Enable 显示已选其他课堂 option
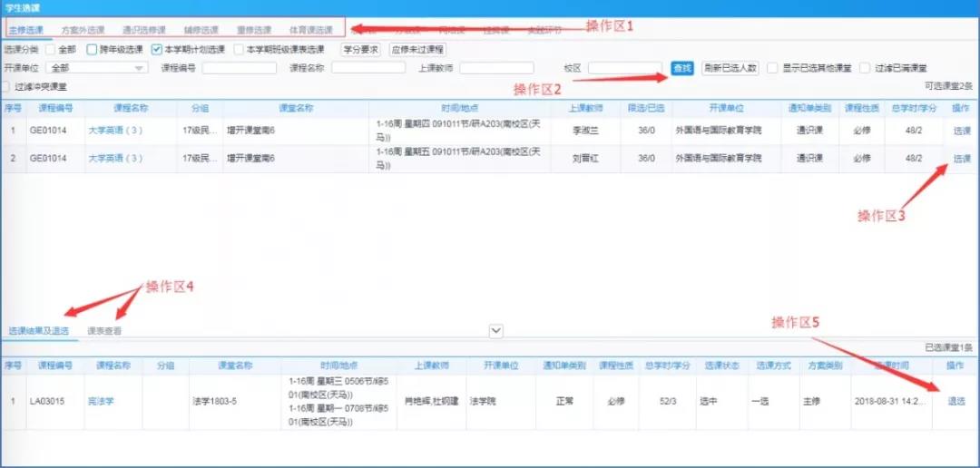 point(772,68)
